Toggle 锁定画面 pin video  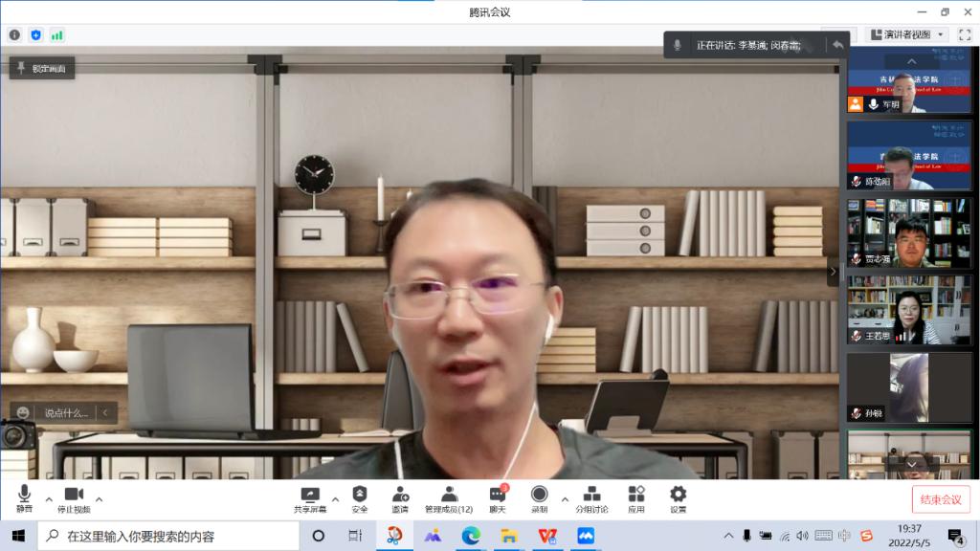coord(42,68)
